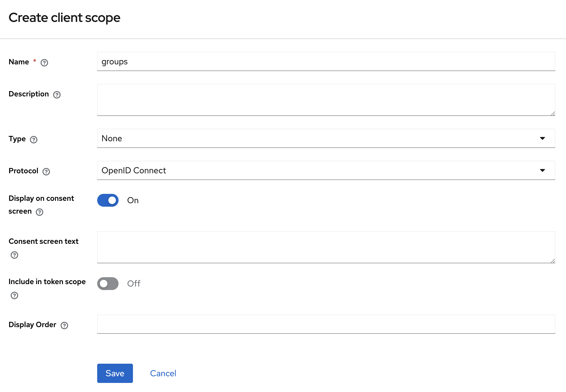Grab the Description textarea resize handle
The width and height of the screenshot is (566, 392).
point(553,114)
